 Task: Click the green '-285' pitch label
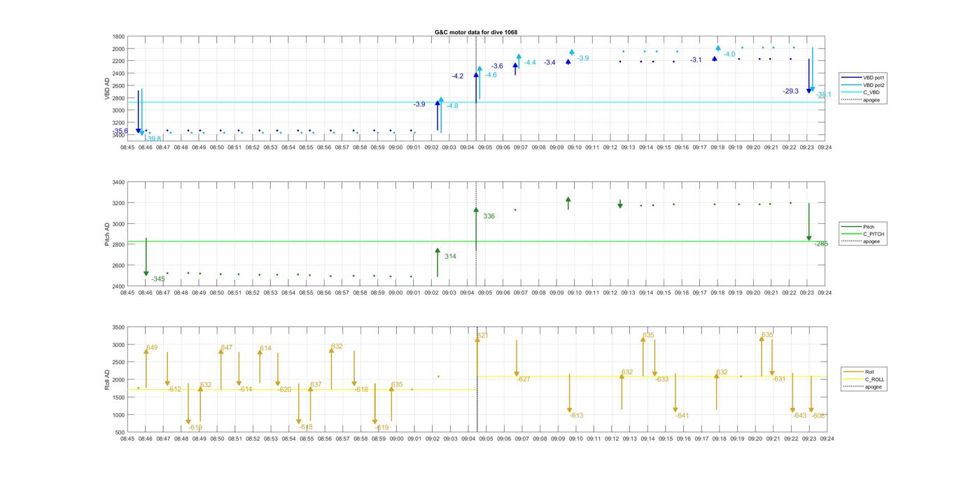pyautogui.click(x=821, y=244)
